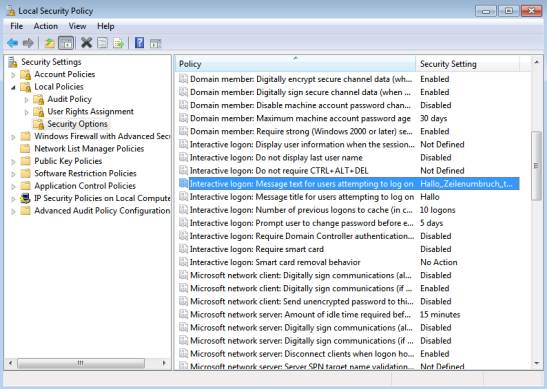Click the '30 days' setting value
Viewport: 547px width, 389px height.
(433, 118)
